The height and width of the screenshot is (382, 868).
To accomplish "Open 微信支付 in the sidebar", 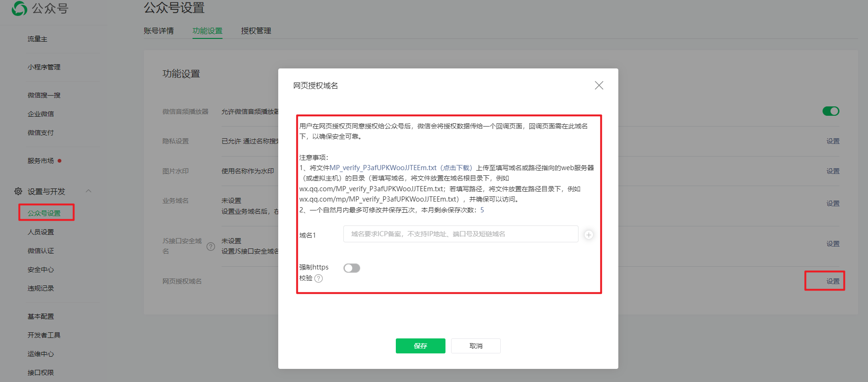I will [x=41, y=133].
